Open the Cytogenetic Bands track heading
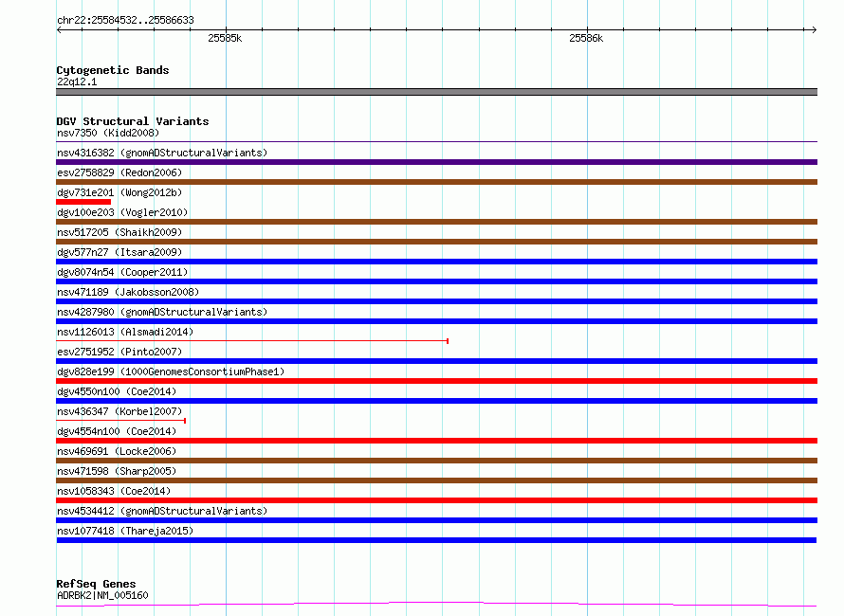 [113, 70]
